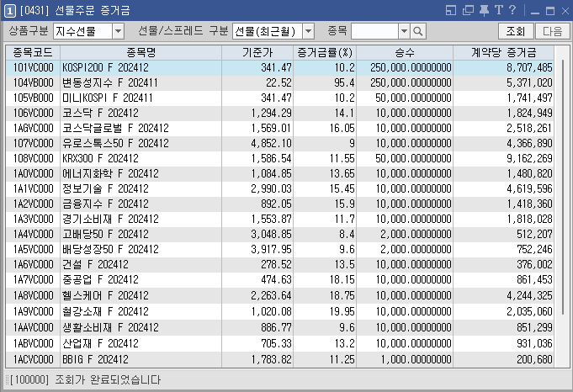Viewport: 573px width, 392px height.
Task: Select row 미니KOSPI F 202411
Action: [280, 98]
